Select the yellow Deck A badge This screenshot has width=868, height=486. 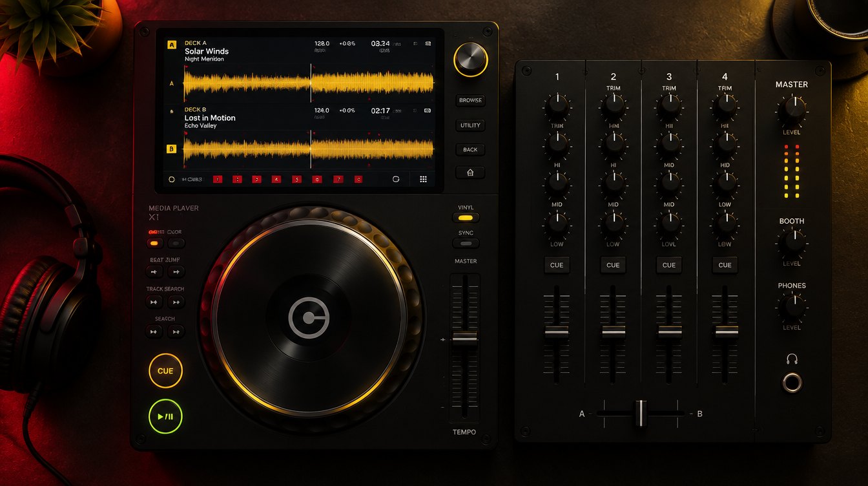(172, 45)
